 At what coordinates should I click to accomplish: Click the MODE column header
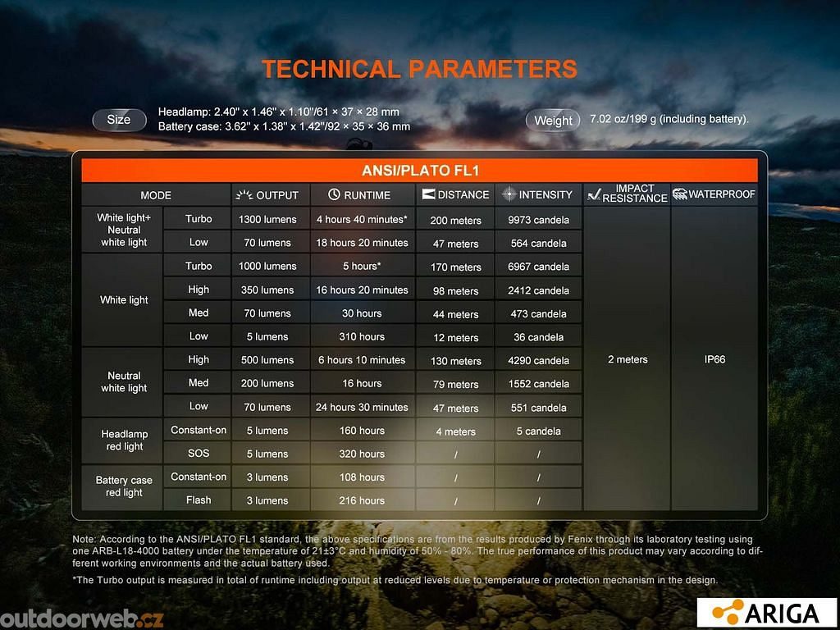tap(156, 195)
